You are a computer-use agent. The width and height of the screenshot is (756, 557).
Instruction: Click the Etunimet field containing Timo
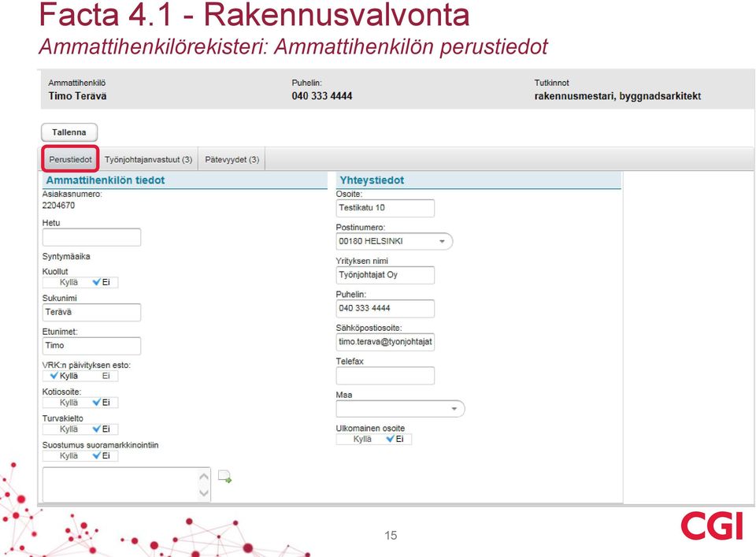pos(91,346)
